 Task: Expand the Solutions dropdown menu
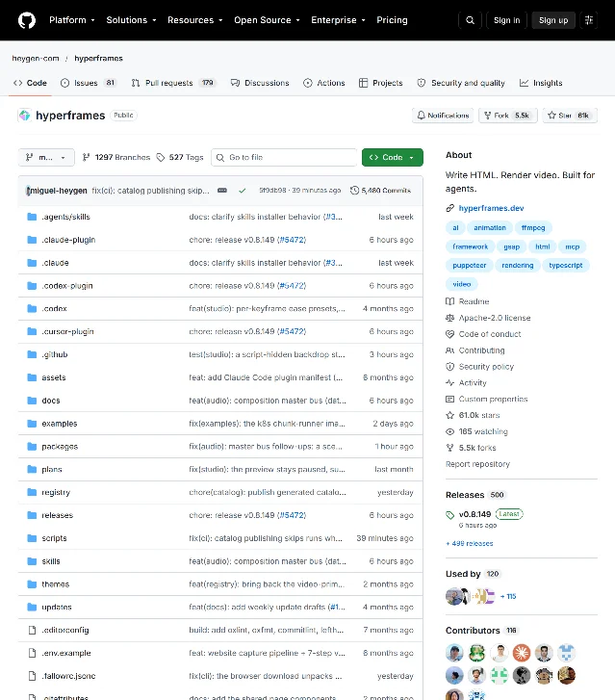[131, 20]
